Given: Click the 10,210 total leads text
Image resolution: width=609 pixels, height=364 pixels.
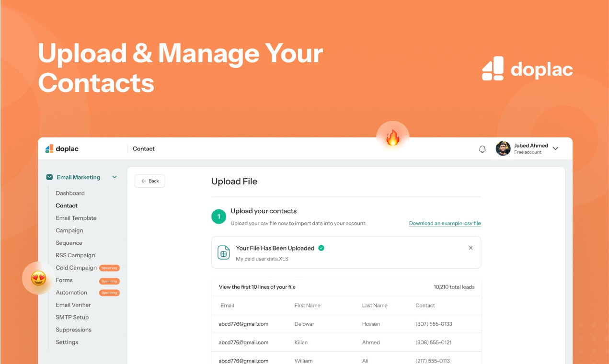Looking at the screenshot, I should [x=454, y=287].
